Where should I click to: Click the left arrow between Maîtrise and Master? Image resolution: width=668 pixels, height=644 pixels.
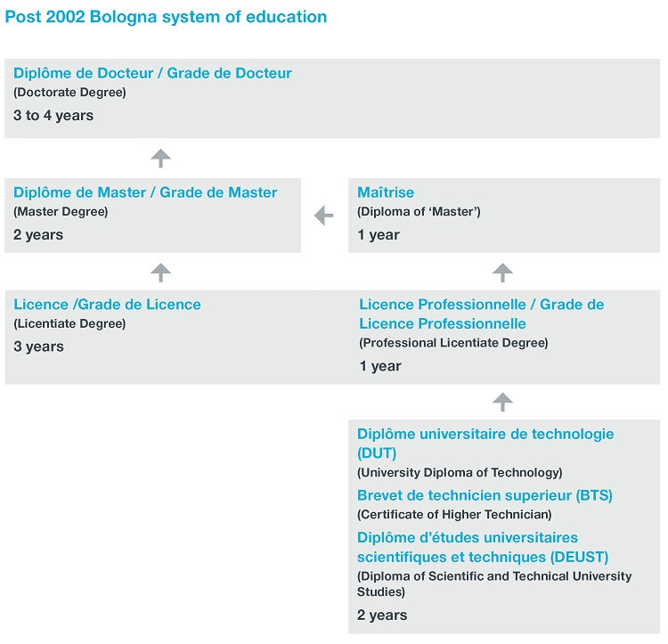click(x=324, y=216)
